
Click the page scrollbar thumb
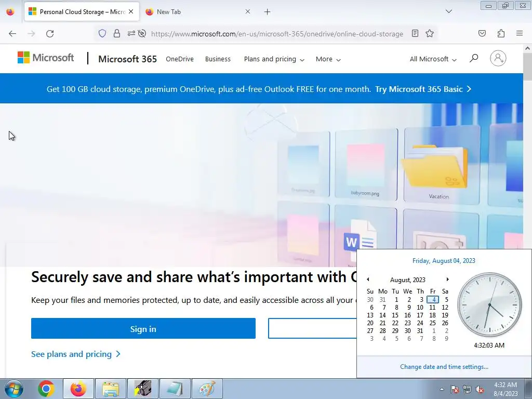click(x=528, y=66)
